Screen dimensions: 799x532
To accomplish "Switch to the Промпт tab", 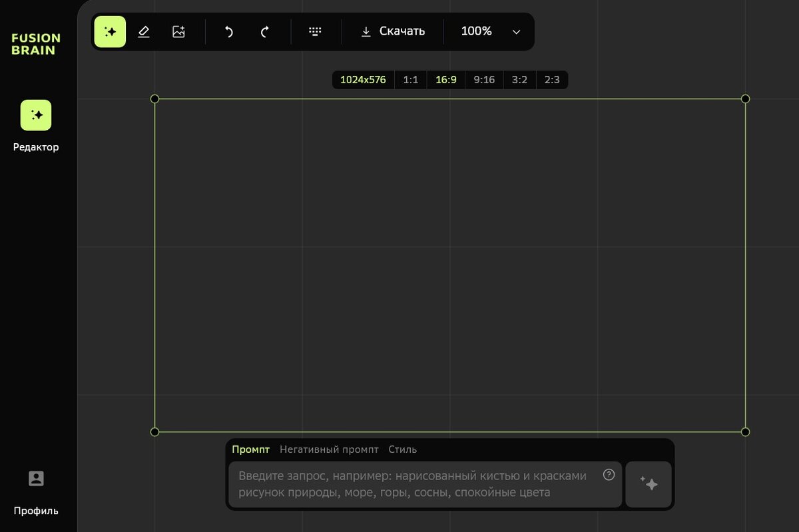I will (251, 449).
